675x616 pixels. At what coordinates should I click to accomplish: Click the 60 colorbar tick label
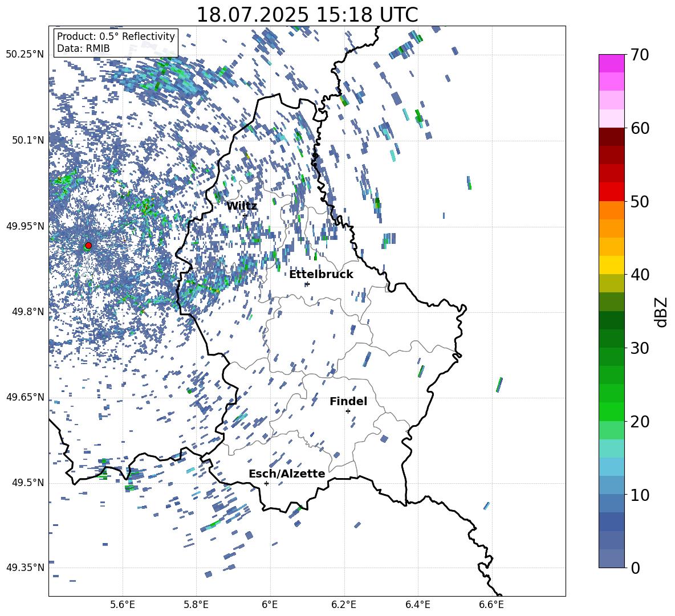point(640,128)
